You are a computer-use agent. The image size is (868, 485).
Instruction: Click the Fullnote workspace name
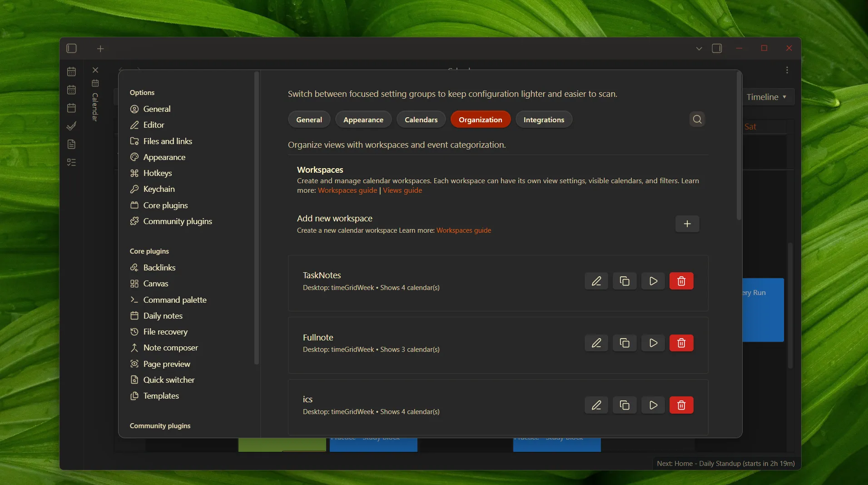(x=318, y=337)
